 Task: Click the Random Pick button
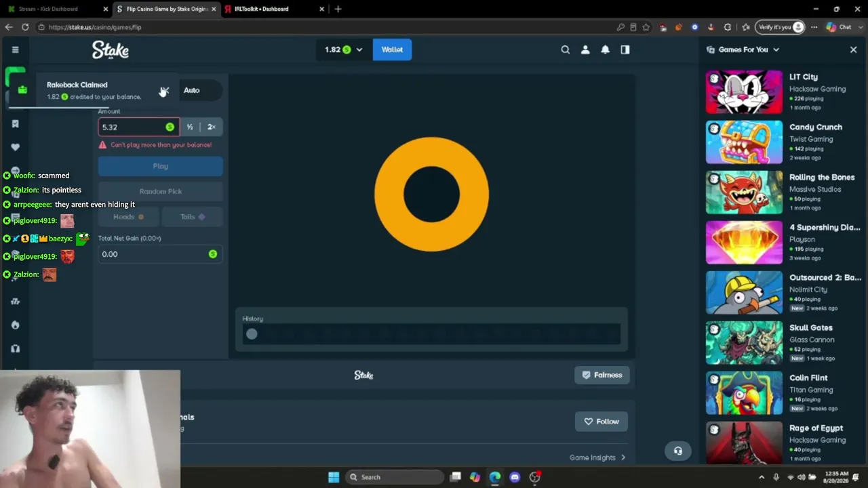point(160,191)
